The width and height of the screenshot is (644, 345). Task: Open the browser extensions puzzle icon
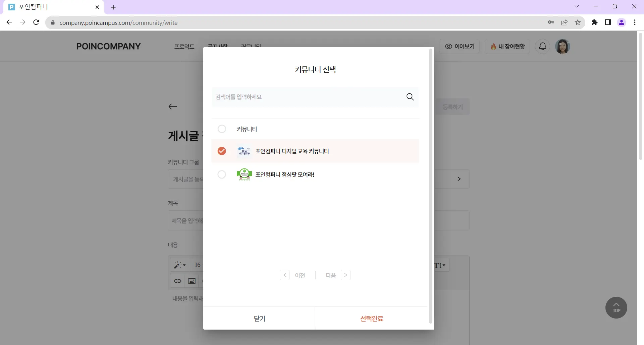point(594,22)
